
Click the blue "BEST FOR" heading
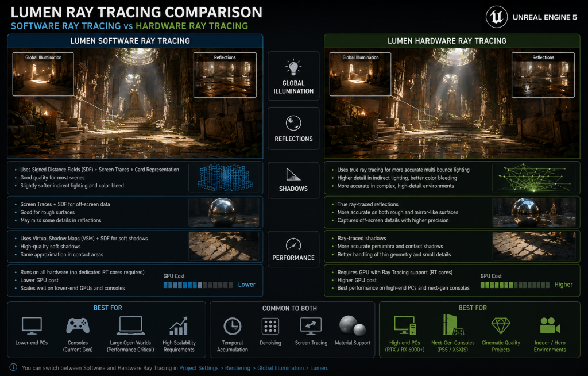(x=107, y=308)
